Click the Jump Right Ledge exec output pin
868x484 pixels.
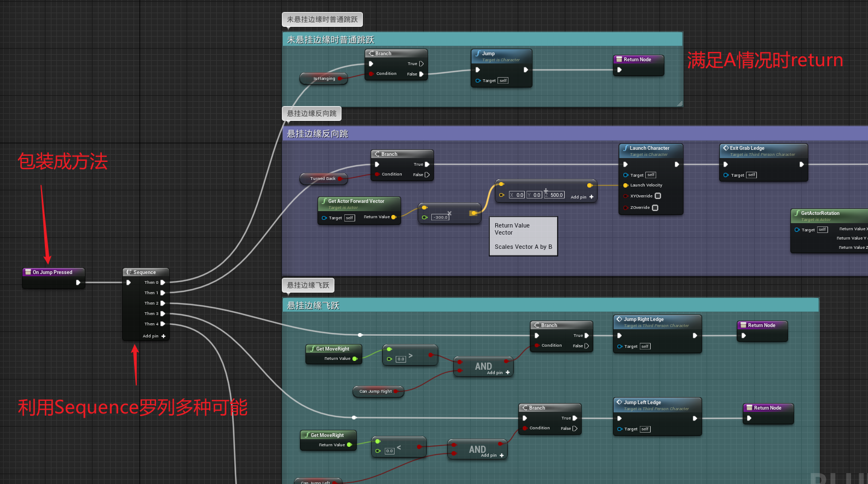pos(695,336)
